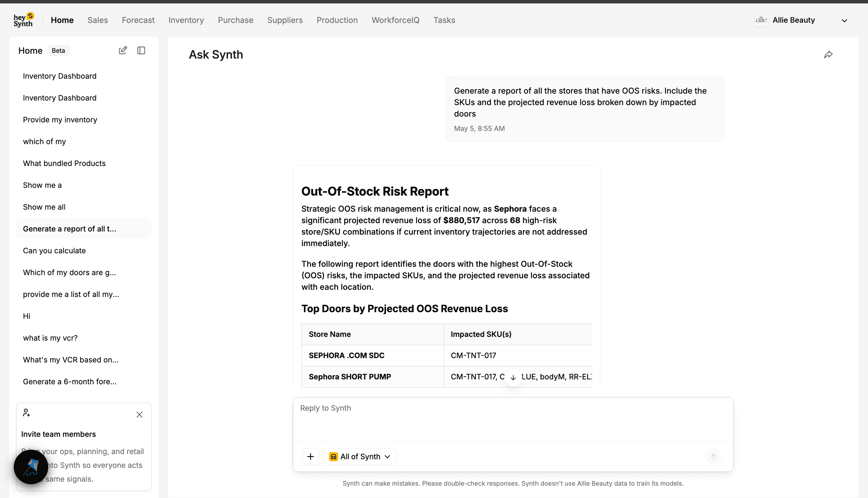
Task: Click the plus attachment button
Action: 310,456
